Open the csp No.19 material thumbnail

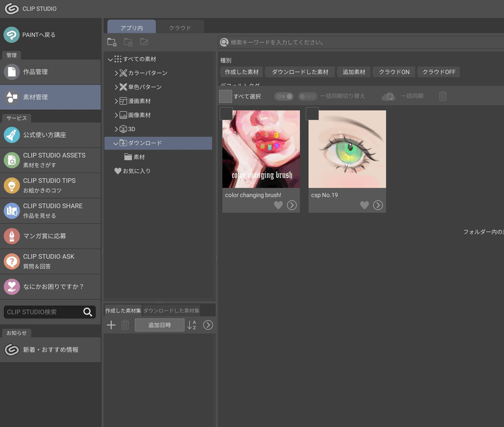[347, 149]
